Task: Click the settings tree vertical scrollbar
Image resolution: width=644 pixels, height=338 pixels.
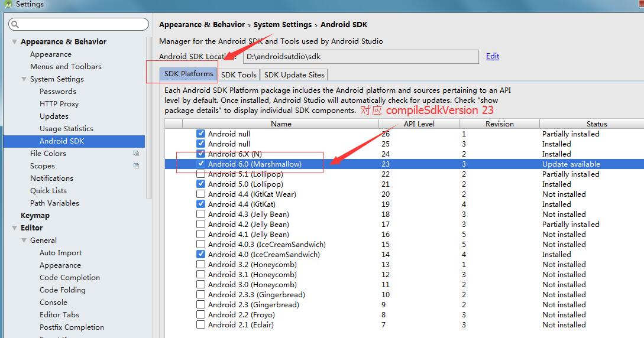Action: point(149,118)
